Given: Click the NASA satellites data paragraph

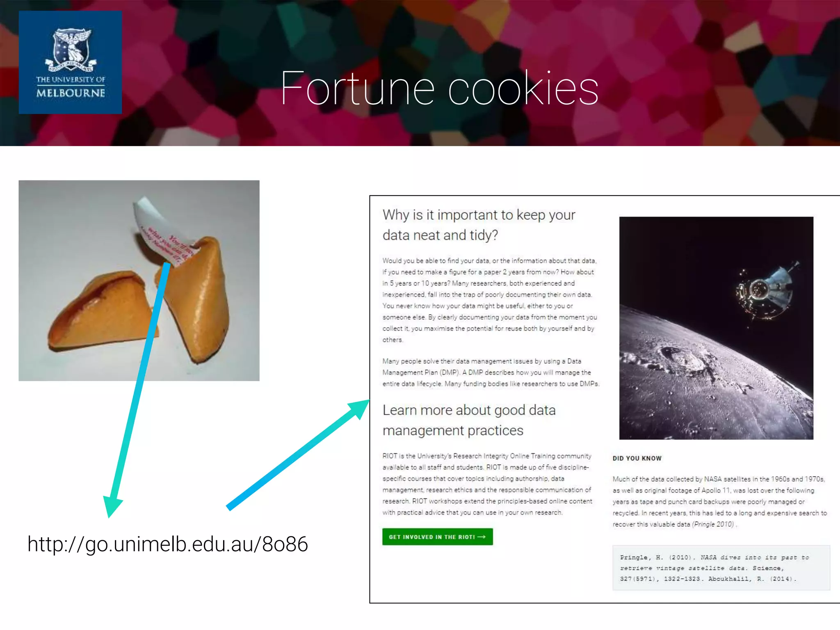Looking at the screenshot, I should point(720,502).
